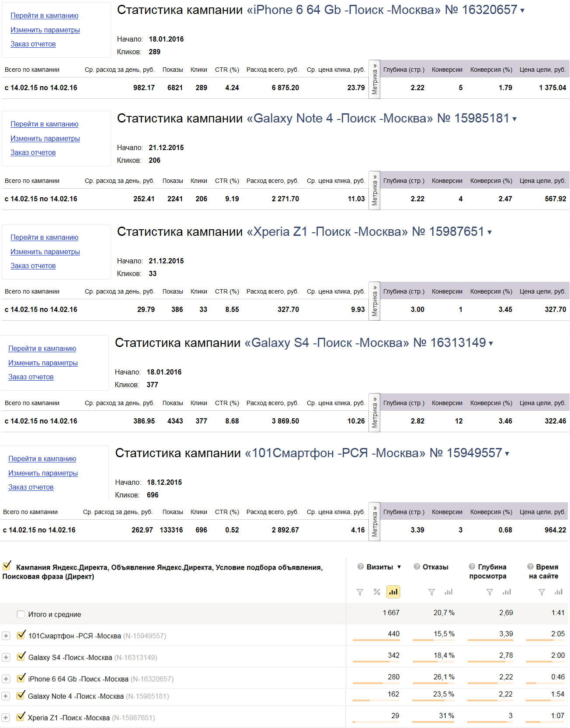The image size is (570, 728).
Task: Check the Итого и средние checkbox
Action: (21, 614)
